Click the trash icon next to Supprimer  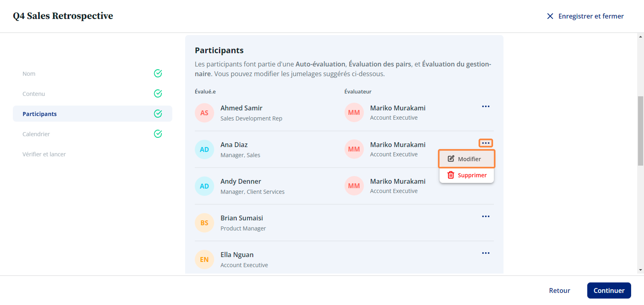451,175
